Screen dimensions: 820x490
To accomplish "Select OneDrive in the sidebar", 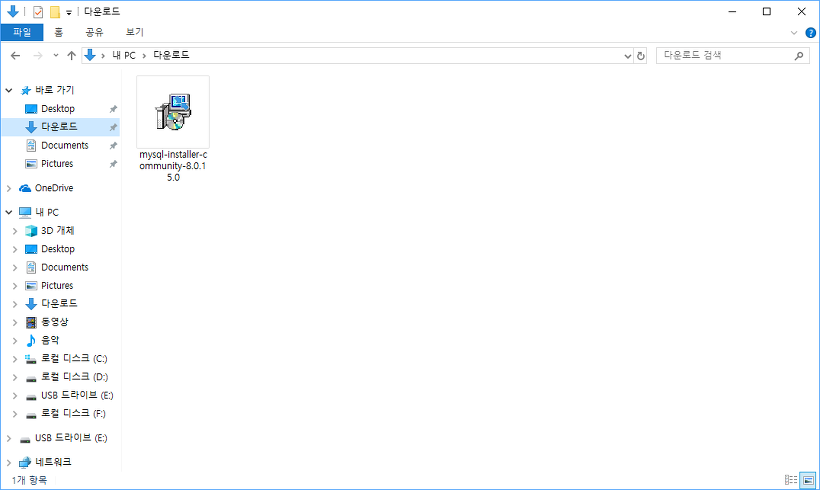I will pyautogui.click(x=53, y=188).
